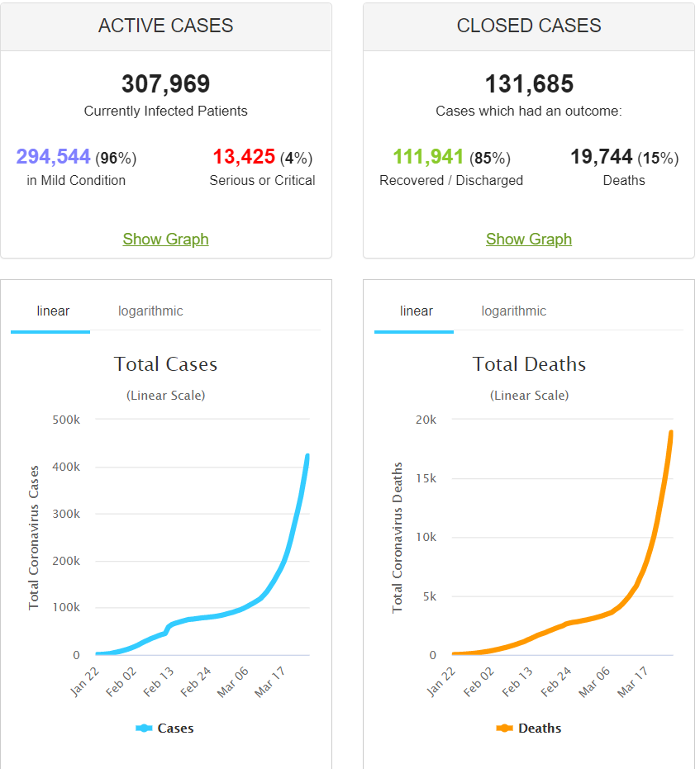Toggle the Cases series legend label
The height and width of the screenshot is (769, 700).
[x=175, y=729]
